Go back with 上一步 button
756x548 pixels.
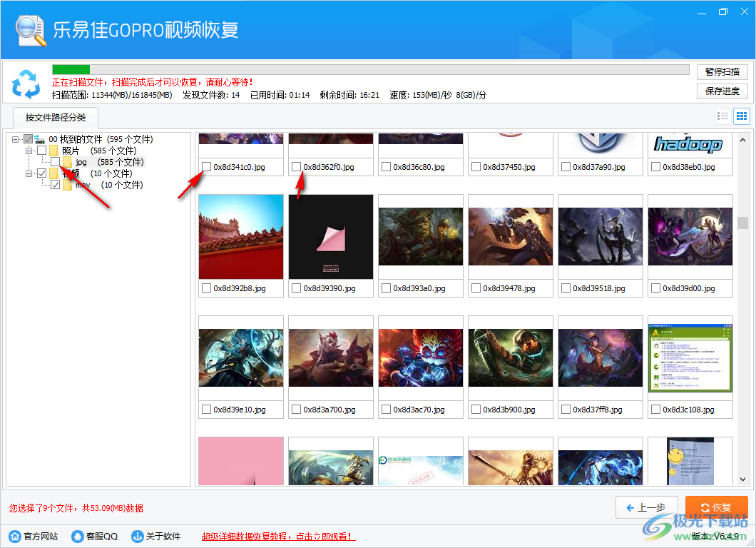coord(647,507)
